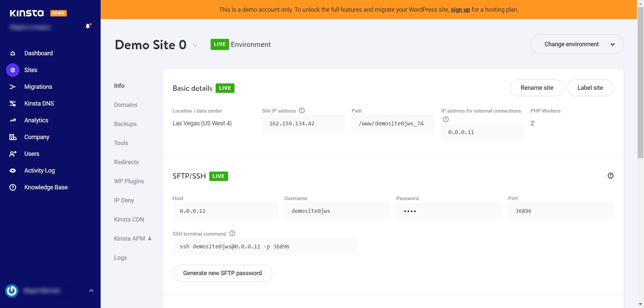Click the SSH terminal command field
The image size is (644, 308).
(x=265, y=246)
